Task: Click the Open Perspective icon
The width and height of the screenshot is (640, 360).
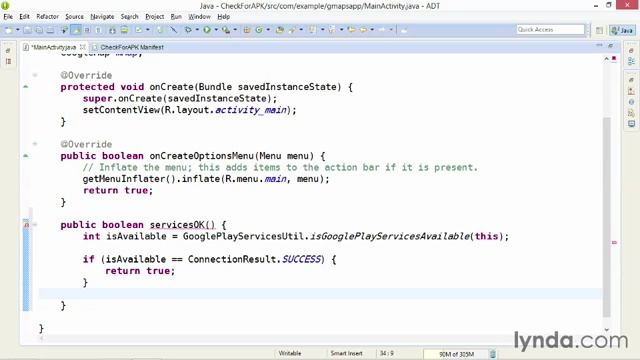Action: coord(599,30)
